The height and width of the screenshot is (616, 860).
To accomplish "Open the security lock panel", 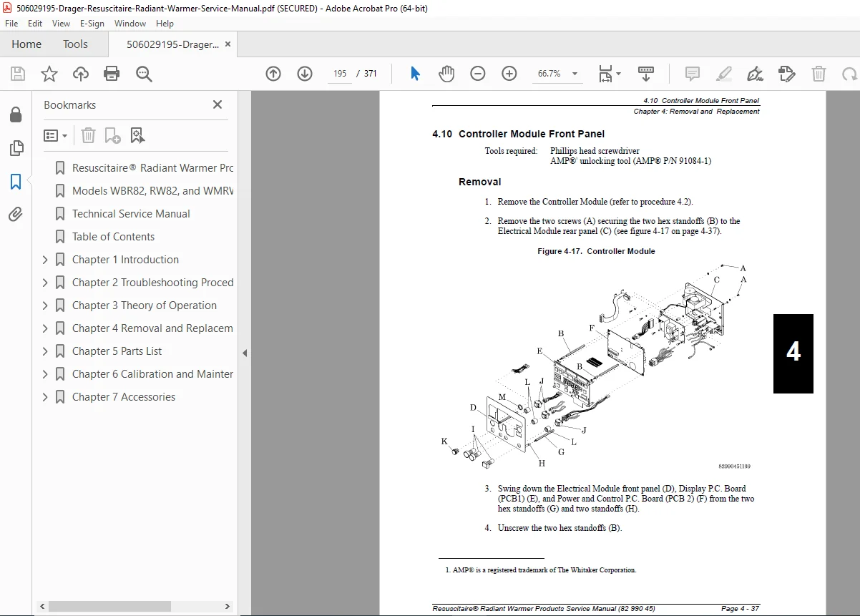I will [x=16, y=115].
